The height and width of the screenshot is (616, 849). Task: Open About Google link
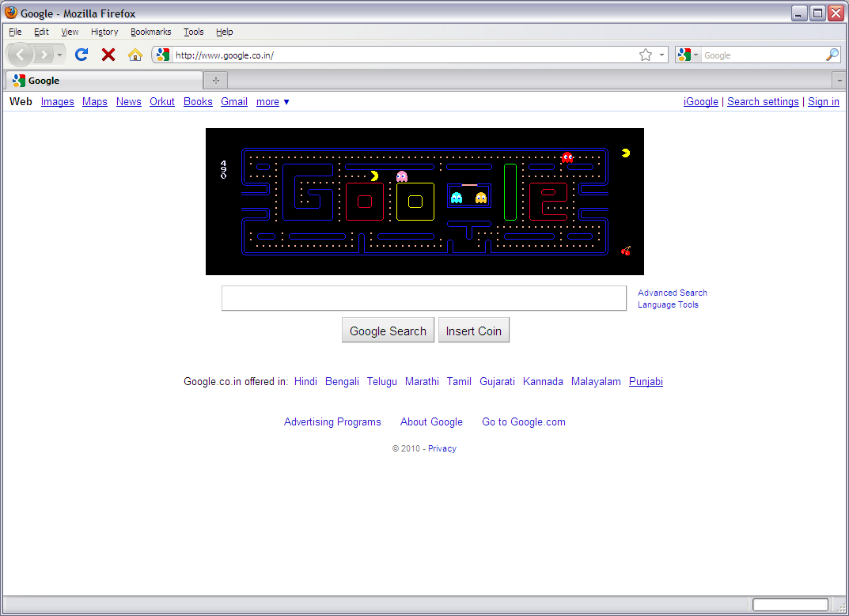pyautogui.click(x=431, y=421)
